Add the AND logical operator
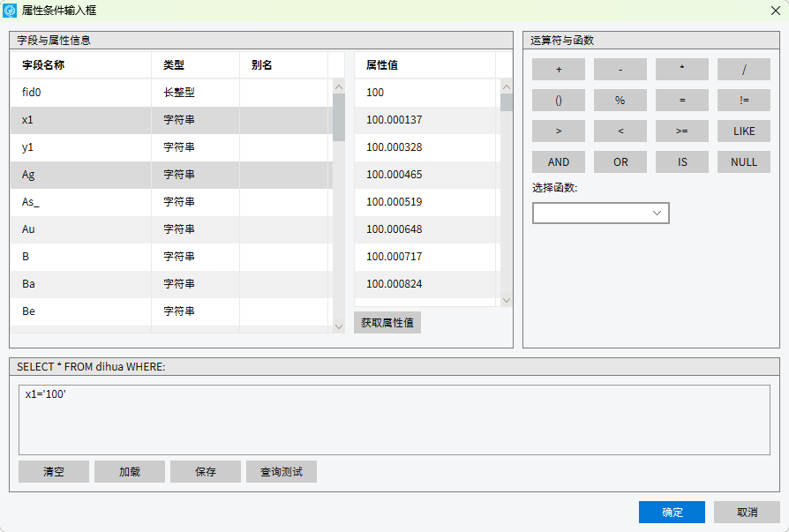This screenshot has width=789, height=532. [x=558, y=161]
